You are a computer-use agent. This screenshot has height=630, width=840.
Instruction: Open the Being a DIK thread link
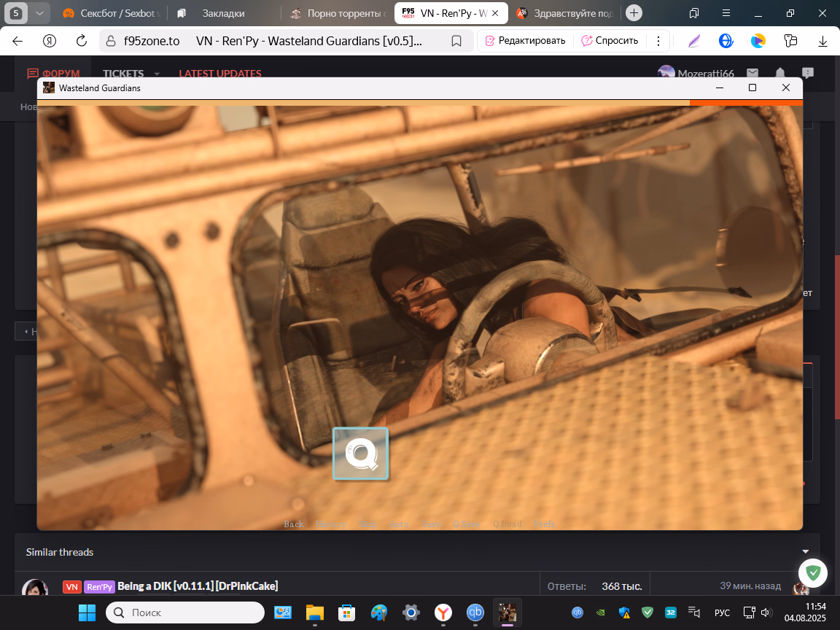tap(198, 586)
